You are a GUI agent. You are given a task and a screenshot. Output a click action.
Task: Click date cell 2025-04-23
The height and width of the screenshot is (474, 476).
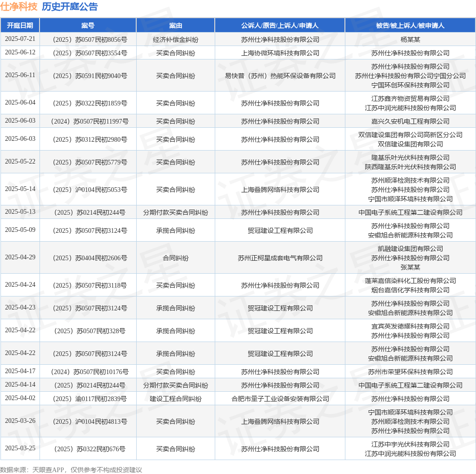(20, 307)
